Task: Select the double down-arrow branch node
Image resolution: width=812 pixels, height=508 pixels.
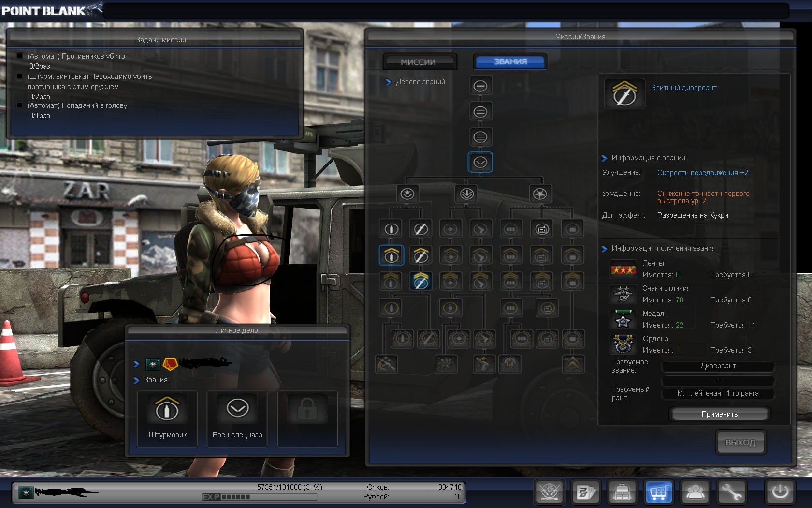Action: coord(466,194)
